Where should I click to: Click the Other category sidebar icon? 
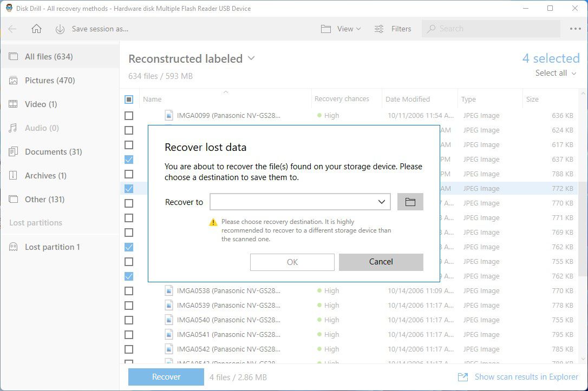point(13,199)
